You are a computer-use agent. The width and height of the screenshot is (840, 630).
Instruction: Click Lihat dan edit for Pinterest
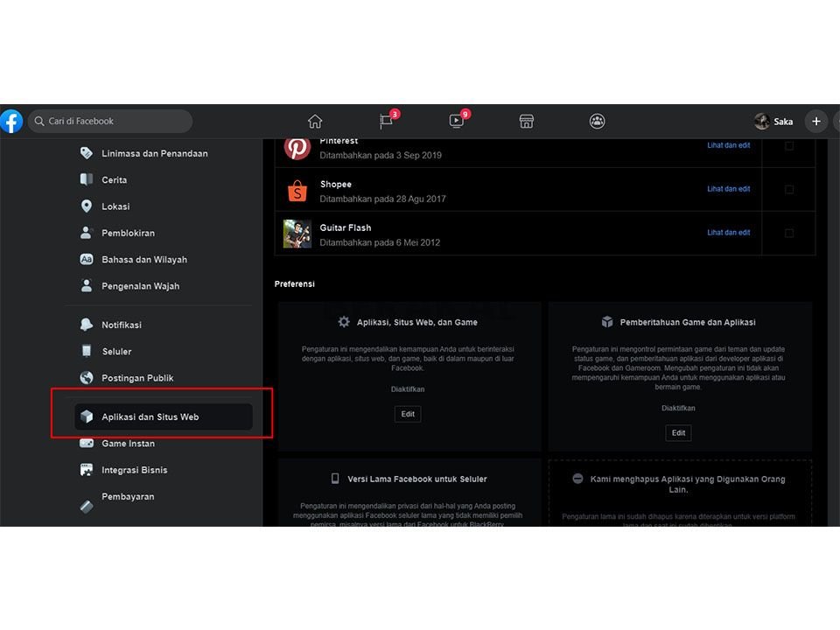tap(728, 145)
